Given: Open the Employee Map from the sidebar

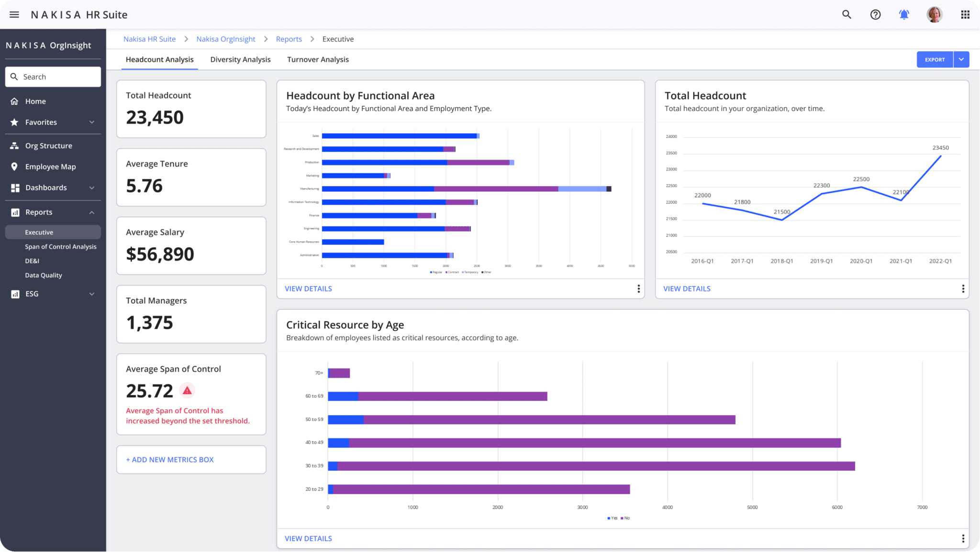Looking at the screenshot, I should (51, 166).
